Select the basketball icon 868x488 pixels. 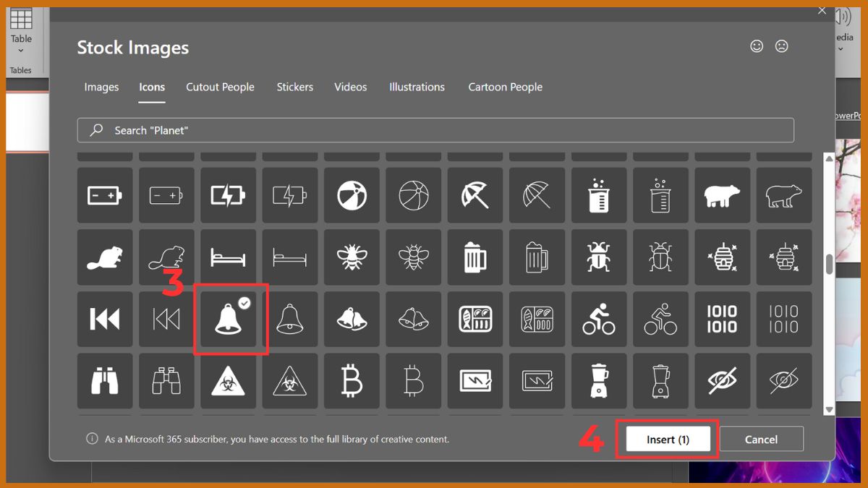pyautogui.click(x=413, y=194)
